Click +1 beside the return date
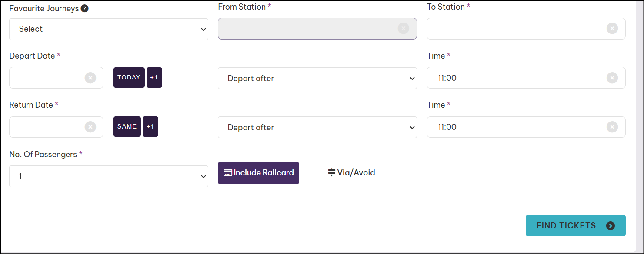 click(150, 126)
